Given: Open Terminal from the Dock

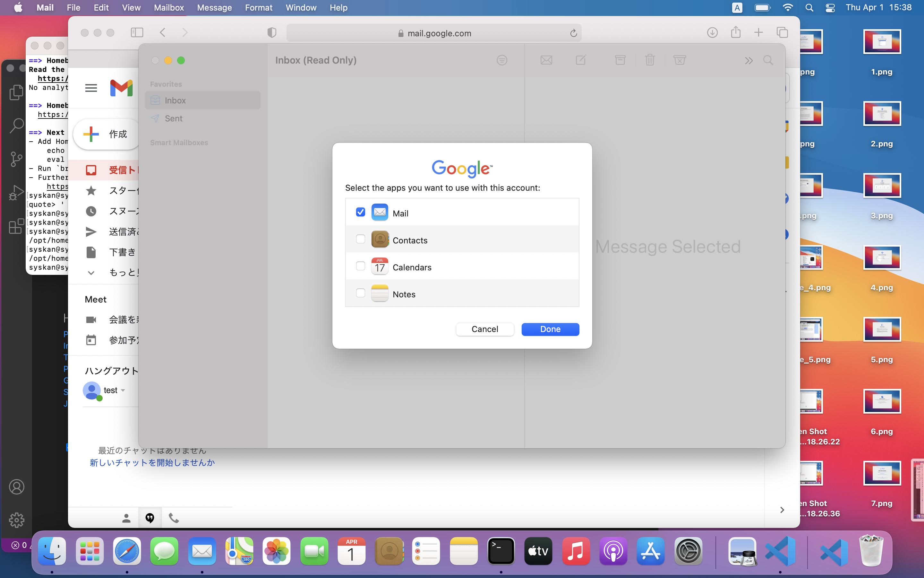Looking at the screenshot, I should 501,551.
